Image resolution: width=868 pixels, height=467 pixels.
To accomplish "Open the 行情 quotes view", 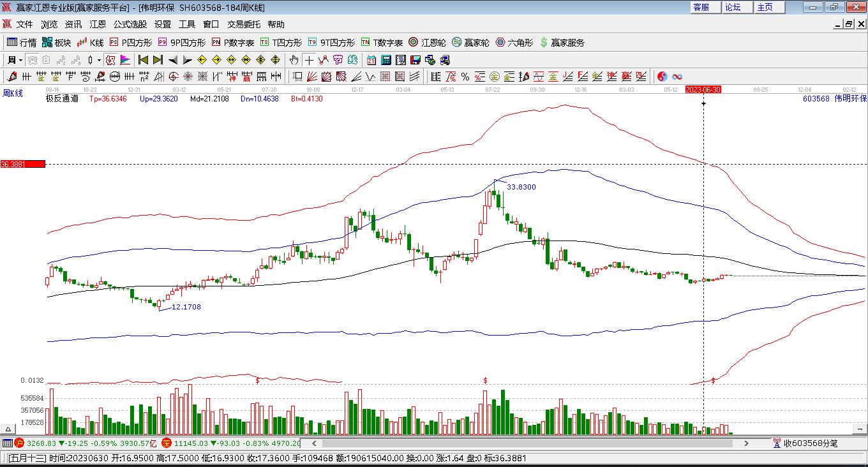I will pos(22,43).
